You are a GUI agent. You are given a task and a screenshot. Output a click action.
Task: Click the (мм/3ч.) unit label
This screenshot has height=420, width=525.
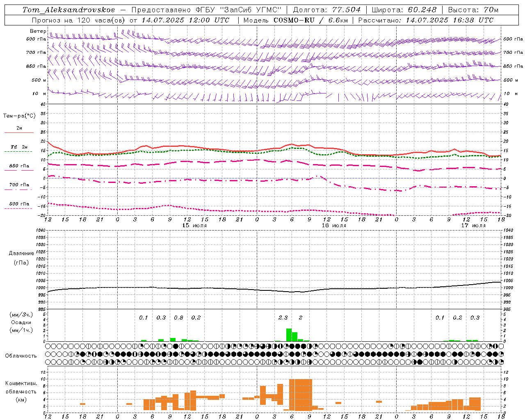[x=21, y=315]
